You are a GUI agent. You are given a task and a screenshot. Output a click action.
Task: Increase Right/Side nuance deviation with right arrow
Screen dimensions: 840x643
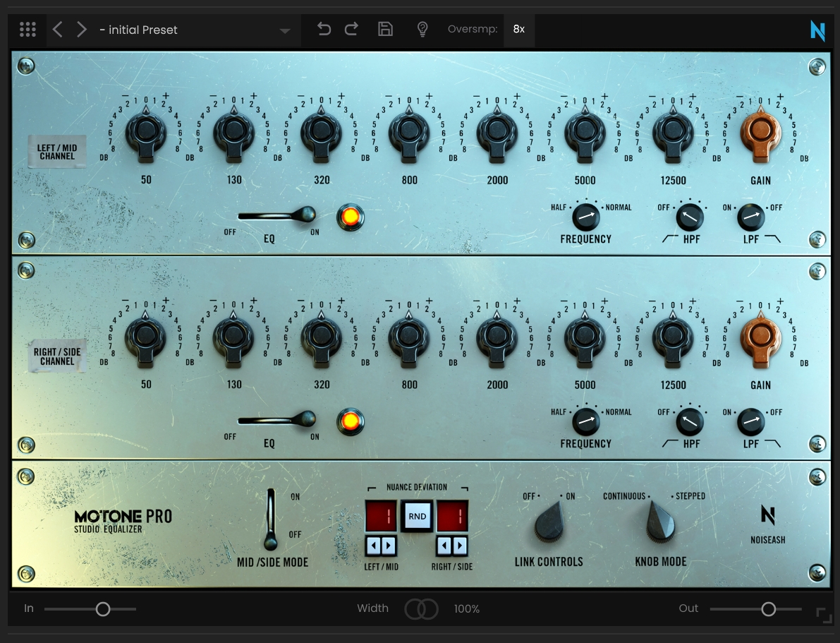[460, 546]
